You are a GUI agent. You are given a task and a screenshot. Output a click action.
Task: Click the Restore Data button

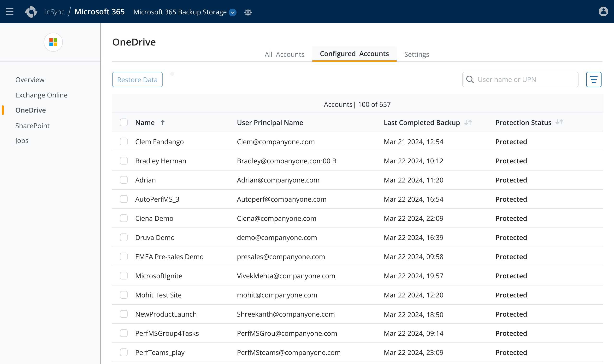pos(137,80)
